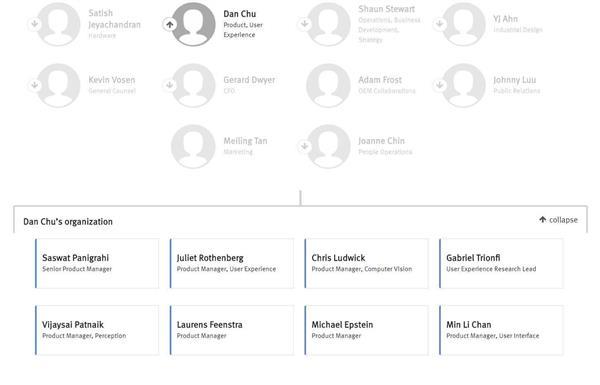Open Laurens Feenstra's card
The image size is (600, 385).
pyautogui.click(x=232, y=330)
